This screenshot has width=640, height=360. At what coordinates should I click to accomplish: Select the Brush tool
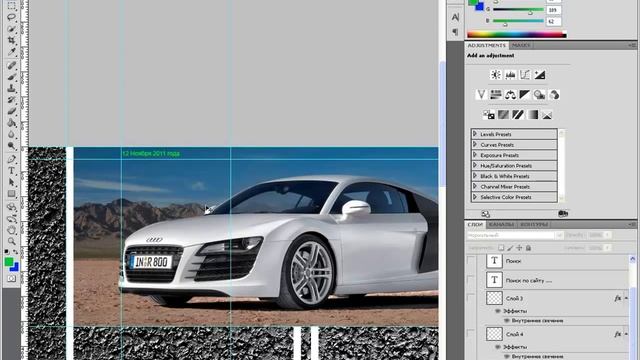click(x=11, y=77)
